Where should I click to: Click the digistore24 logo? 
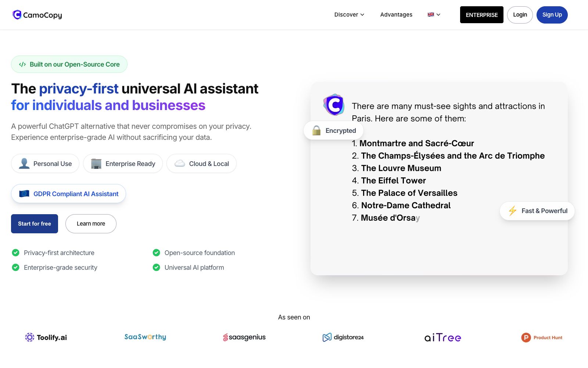coord(343,337)
